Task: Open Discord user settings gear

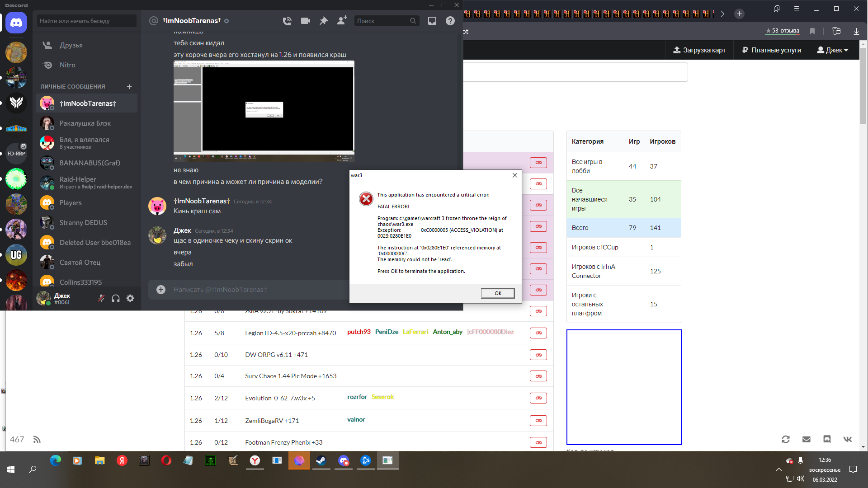Action: click(x=130, y=298)
